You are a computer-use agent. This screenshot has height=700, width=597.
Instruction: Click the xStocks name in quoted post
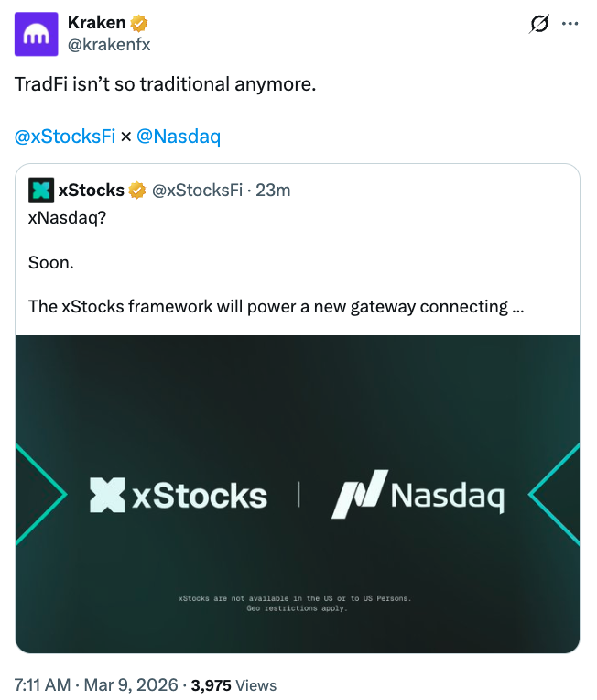click(x=91, y=190)
